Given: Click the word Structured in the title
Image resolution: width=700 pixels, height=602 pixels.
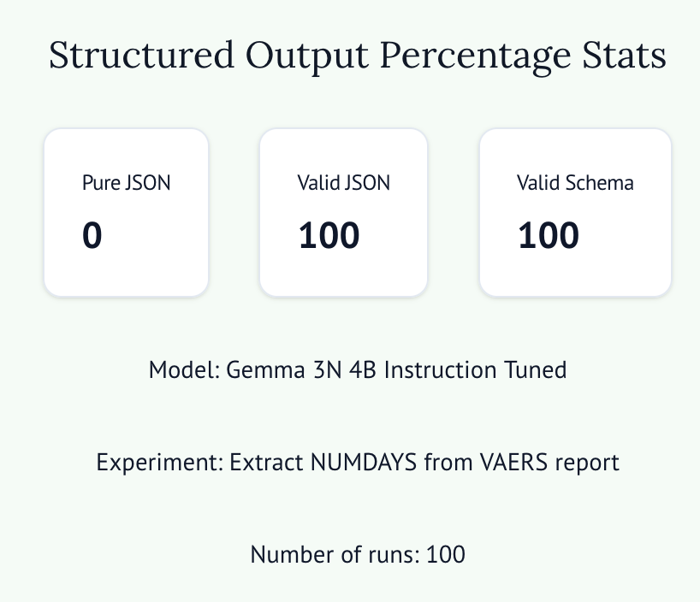Looking at the screenshot, I should (141, 55).
